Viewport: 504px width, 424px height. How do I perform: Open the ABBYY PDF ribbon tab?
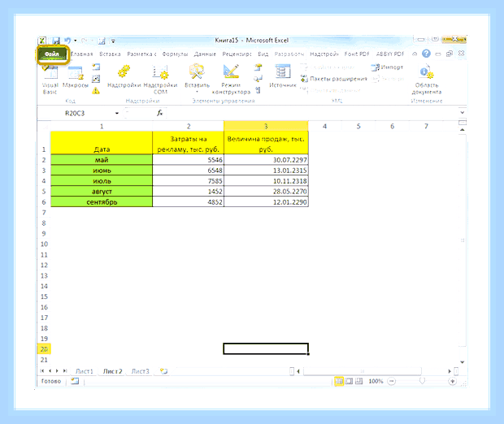click(x=390, y=54)
